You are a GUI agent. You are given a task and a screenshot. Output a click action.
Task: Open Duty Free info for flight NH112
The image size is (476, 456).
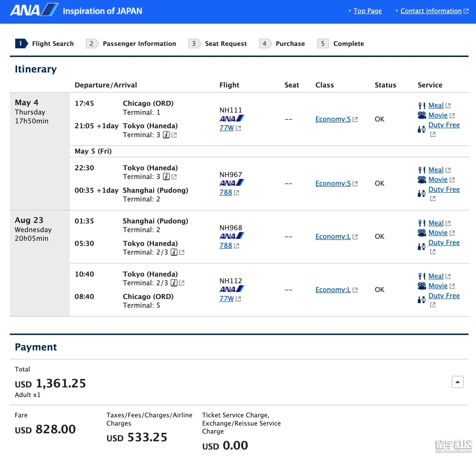[444, 296]
